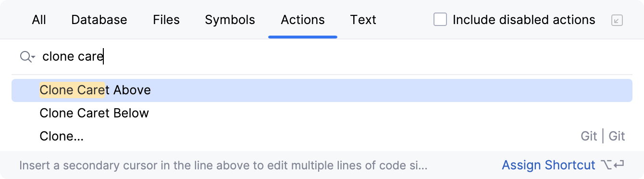The height and width of the screenshot is (179, 644).
Task: Click the action description text at bottom
Action: pos(223,166)
